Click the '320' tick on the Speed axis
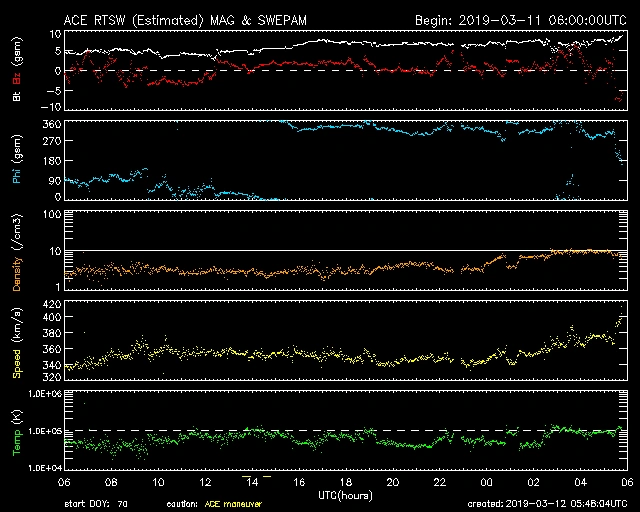Image resolution: width=640 pixels, height=512 pixels. (x=52, y=376)
